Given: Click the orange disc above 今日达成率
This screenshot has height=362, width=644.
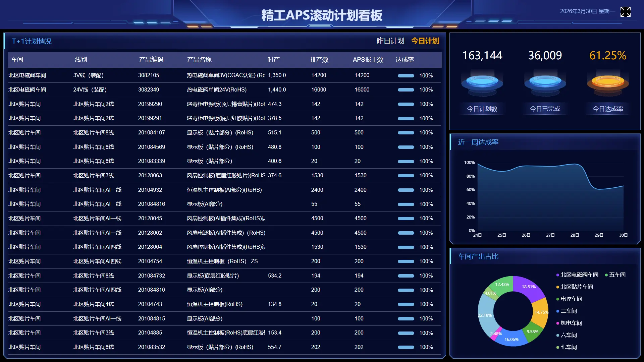Looking at the screenshot, I should point(607,81).
